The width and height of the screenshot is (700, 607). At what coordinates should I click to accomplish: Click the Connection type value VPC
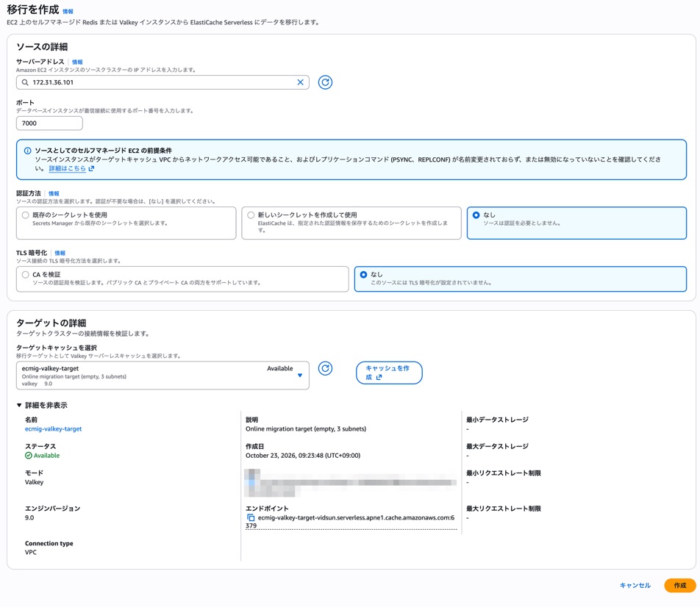tap(31, 552)
